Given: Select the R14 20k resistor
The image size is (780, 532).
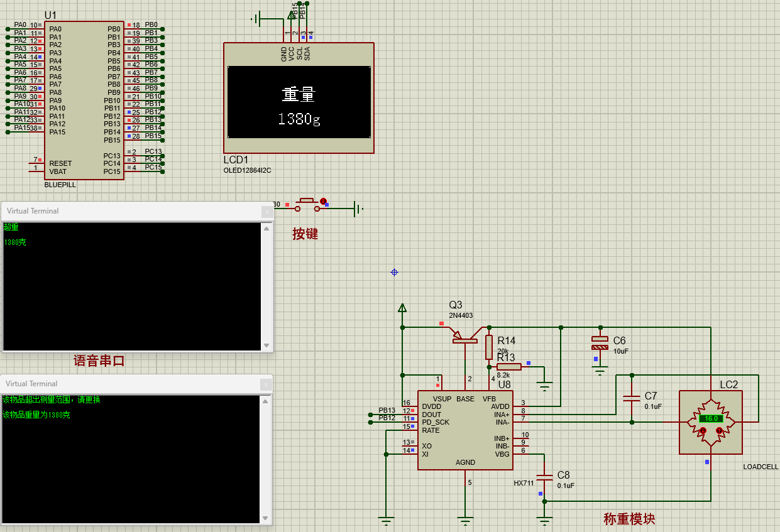Looking at the screenshot, I should (489, 347).
